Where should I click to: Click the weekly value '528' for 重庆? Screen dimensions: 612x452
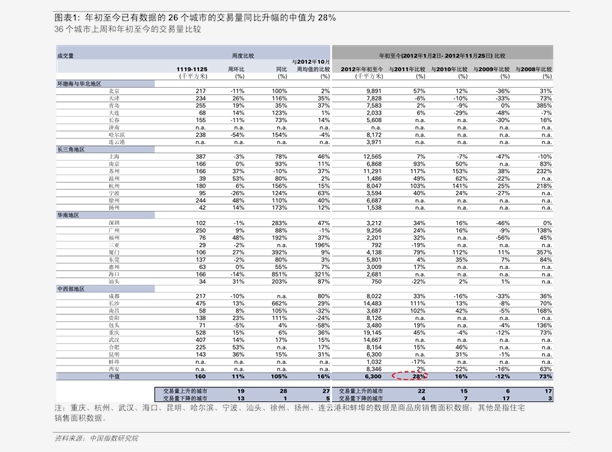click(x=201, y=333)
